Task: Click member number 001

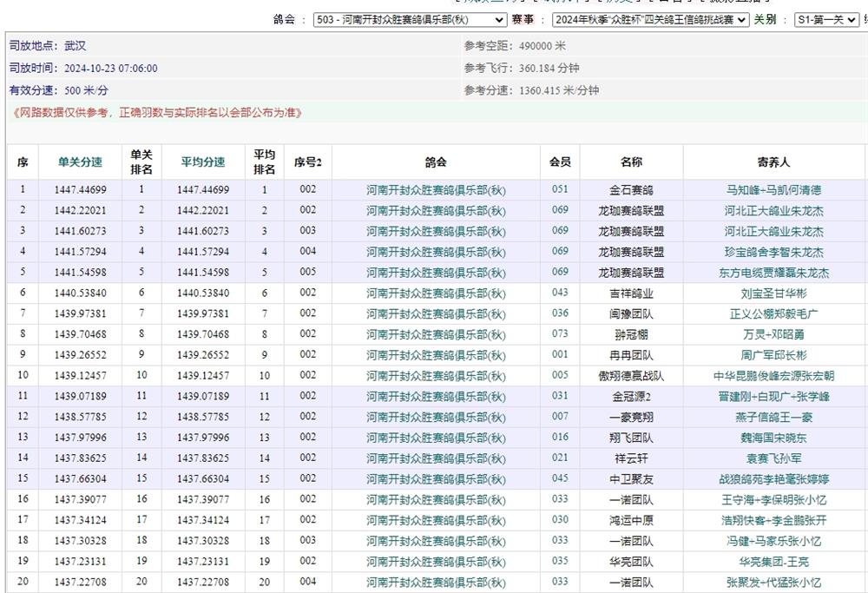Action: click(560, 354)
